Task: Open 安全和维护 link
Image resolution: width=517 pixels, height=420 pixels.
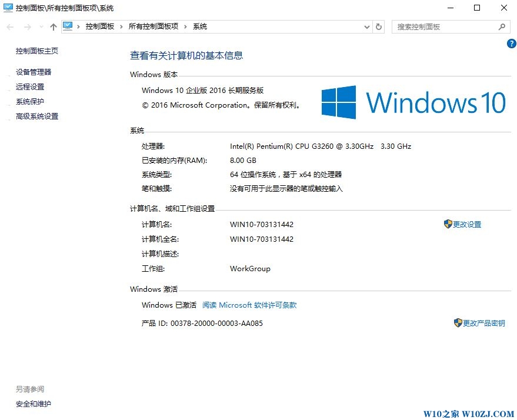Action: click(34, 404)
